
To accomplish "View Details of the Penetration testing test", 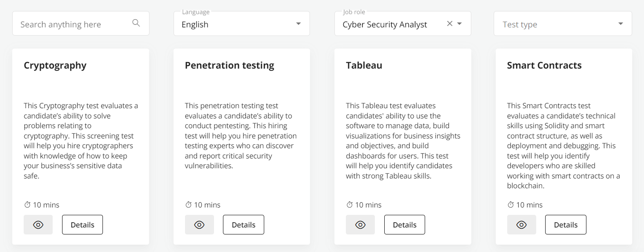I will 243,224.
